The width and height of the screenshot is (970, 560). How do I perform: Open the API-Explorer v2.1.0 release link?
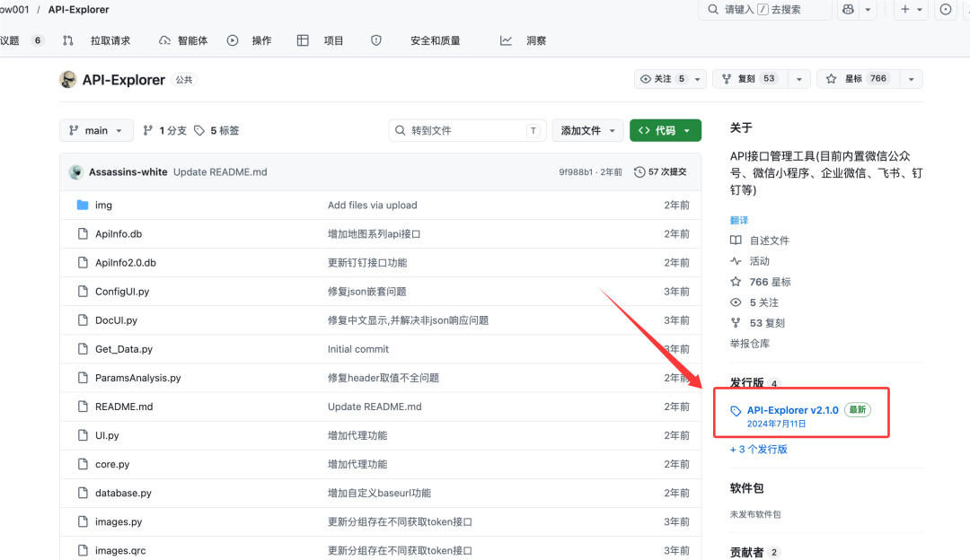tap(792, 410)
